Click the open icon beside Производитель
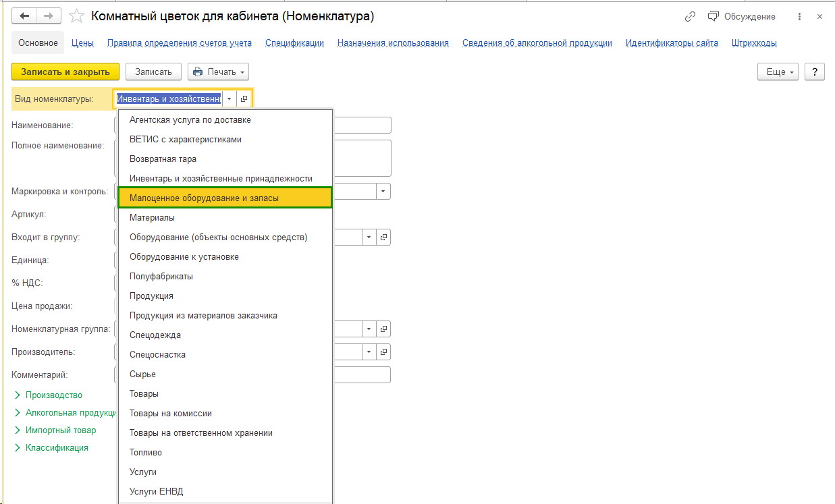Viewport: 835px width, 504px height. pyautogui.click(x=384, y=352)
